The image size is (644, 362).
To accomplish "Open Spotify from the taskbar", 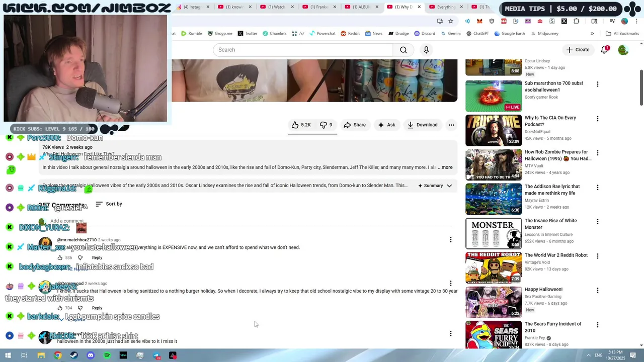I will [107, 355].
